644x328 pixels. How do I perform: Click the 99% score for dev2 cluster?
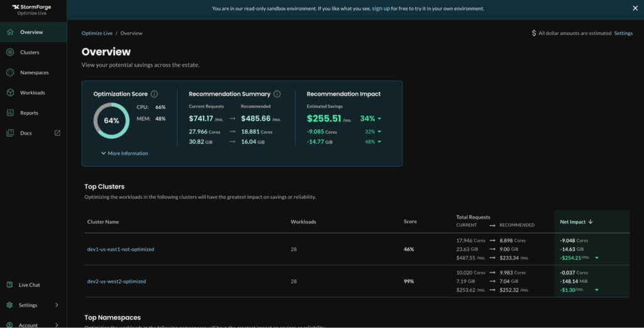click(409, 281)
